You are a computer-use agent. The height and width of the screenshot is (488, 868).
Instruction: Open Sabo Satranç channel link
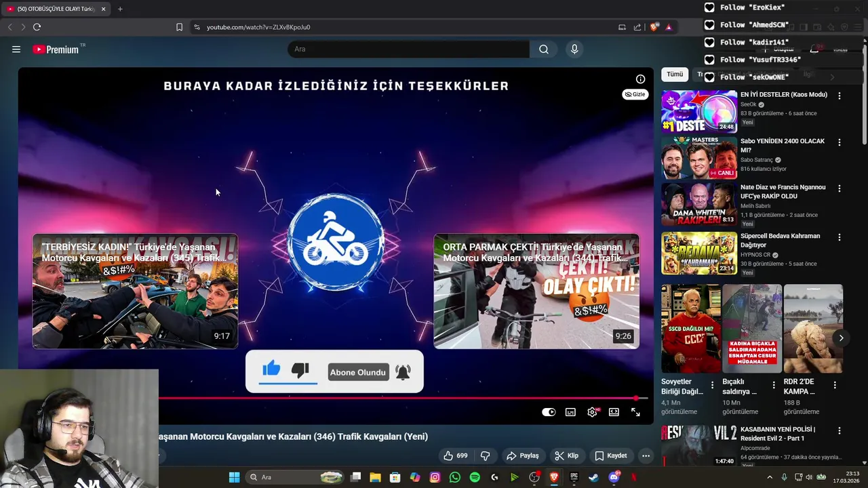tap(757, 160)
